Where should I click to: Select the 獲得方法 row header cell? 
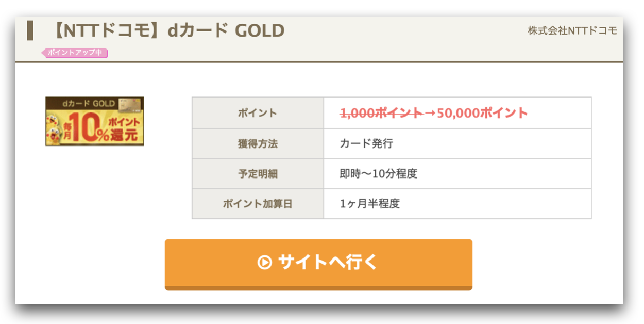258,143
